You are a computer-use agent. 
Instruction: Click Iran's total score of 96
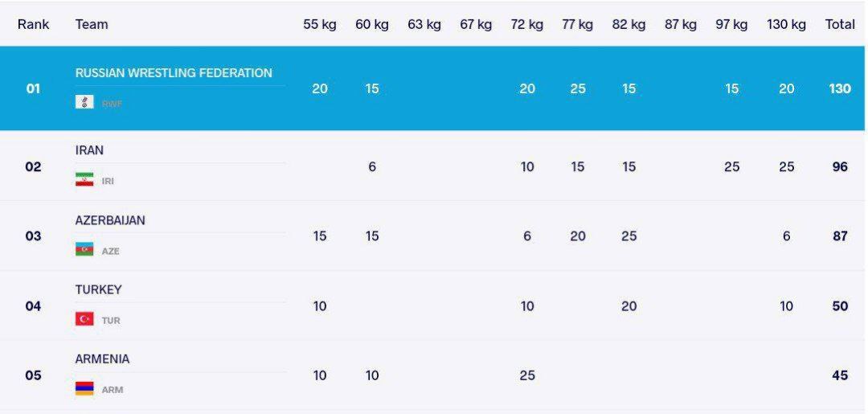click(x=840, y=167)
